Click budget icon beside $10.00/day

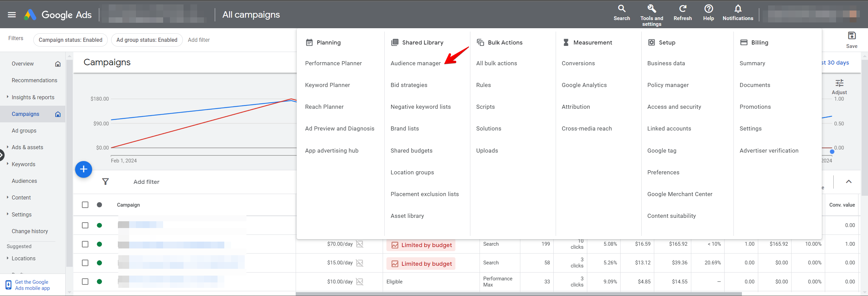(360, 282)
